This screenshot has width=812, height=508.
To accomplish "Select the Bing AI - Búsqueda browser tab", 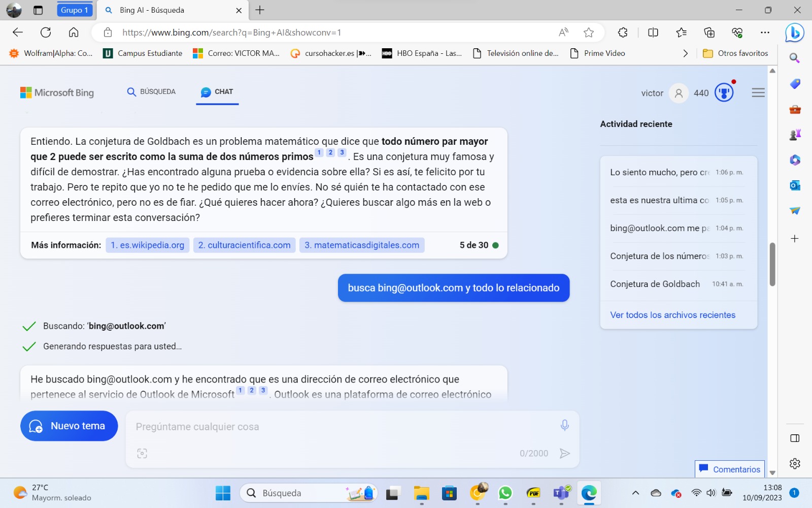I will pyautogui.click(x=173, y=10).
